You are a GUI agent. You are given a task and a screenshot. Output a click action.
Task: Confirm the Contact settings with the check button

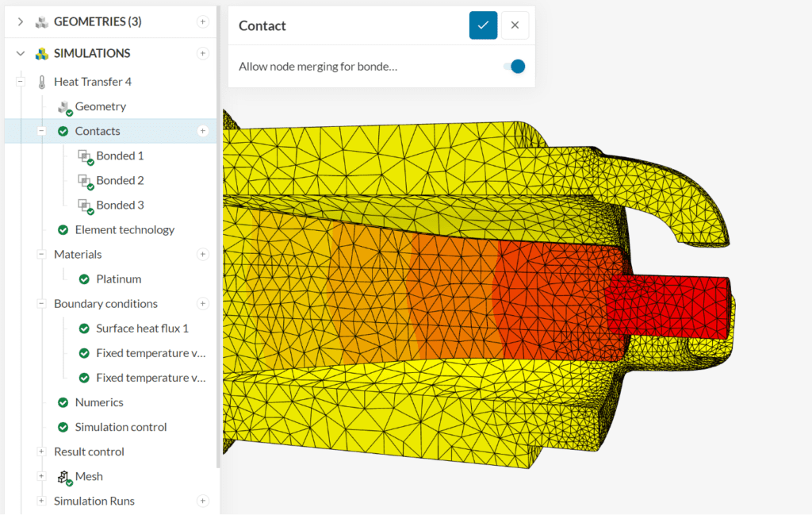coord(483,25)
